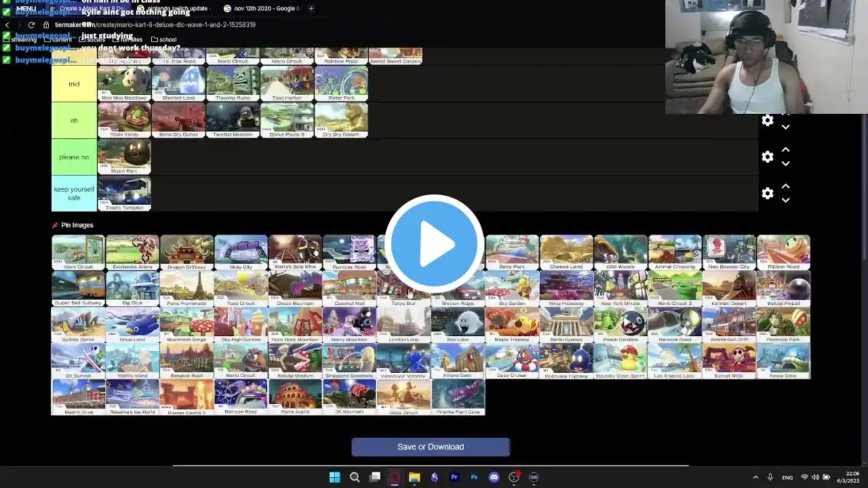Click the 'keep yourself safe' tier label
The height and width of the screenshot is (488, 868).
(x=74, y=193)
